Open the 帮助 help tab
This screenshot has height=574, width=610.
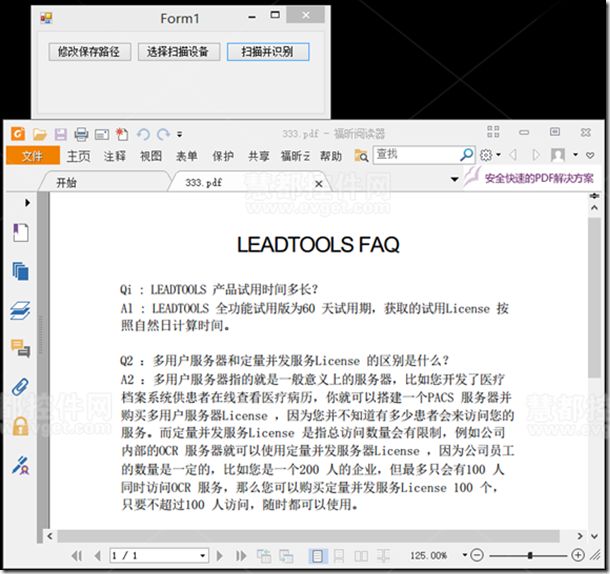click(x=331, y=156)
